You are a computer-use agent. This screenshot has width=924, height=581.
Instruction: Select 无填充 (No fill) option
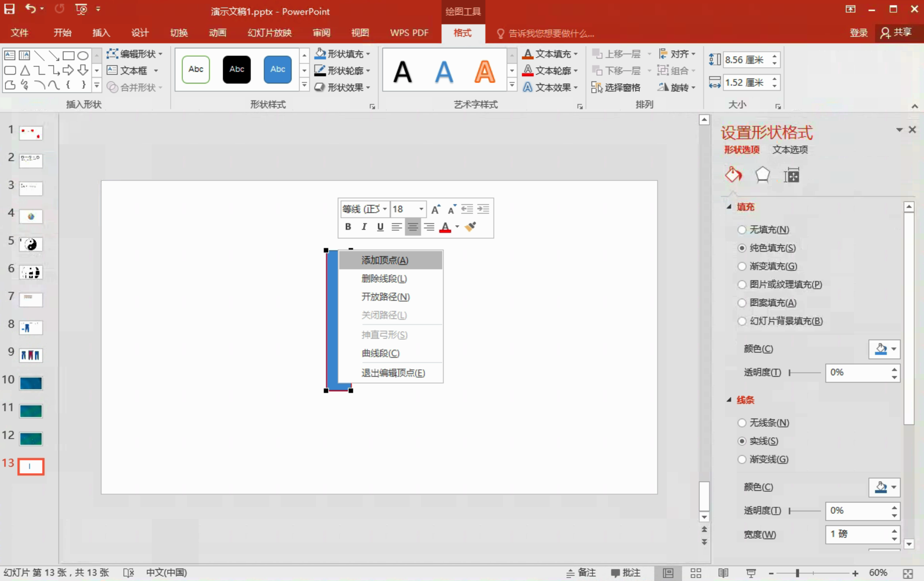coord(764,230)
